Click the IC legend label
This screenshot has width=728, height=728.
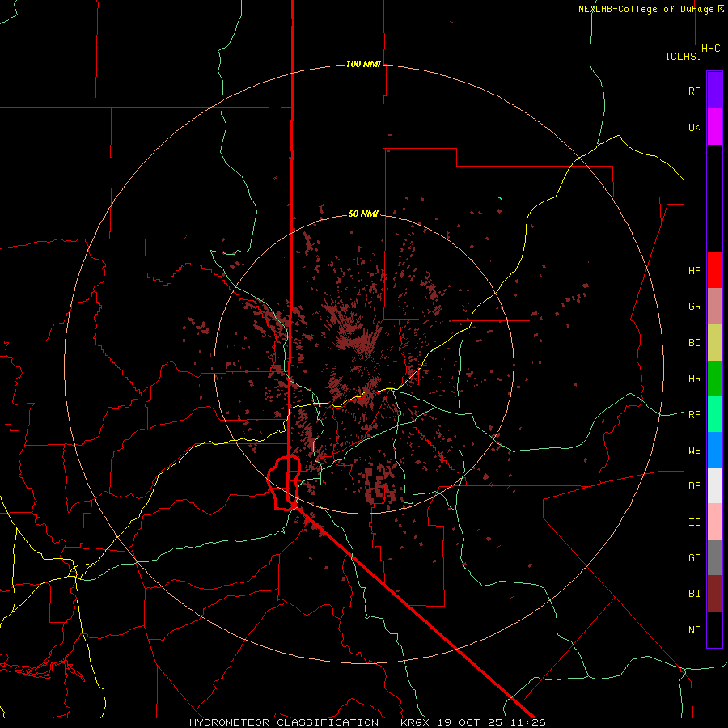[694, 522]
